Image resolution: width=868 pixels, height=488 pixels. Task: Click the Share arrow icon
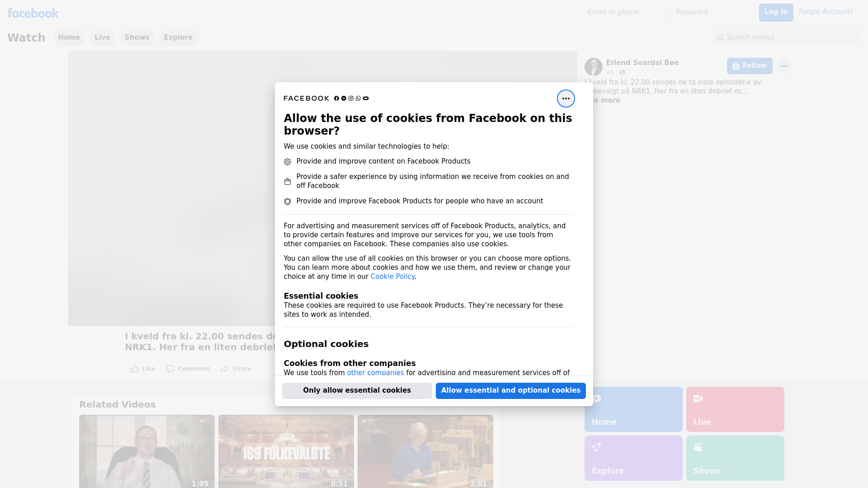225,369
